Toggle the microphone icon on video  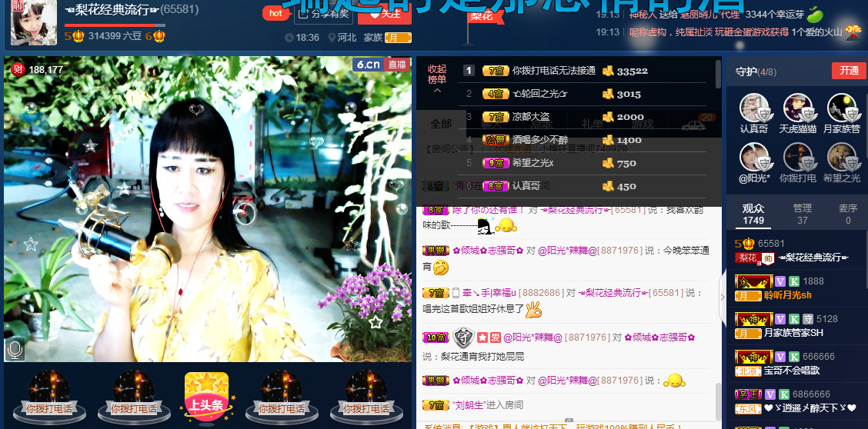[15, 349]
